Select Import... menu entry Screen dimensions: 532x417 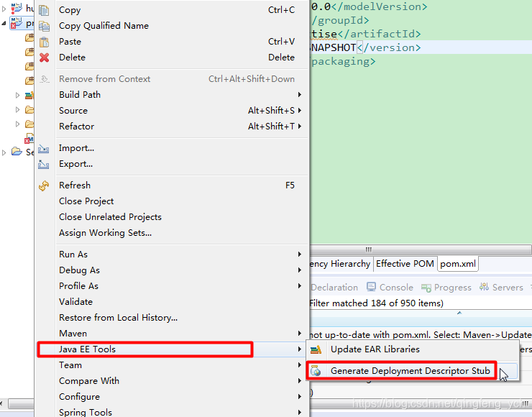[x=173, y=148]
